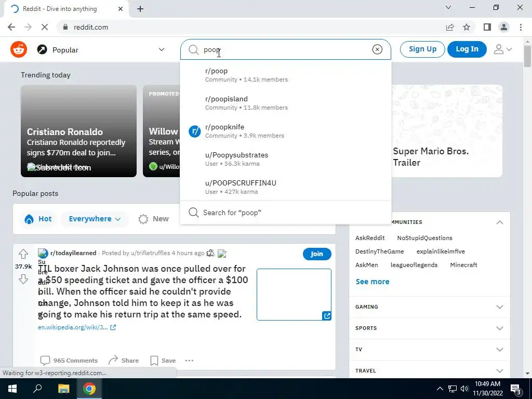The image size is (532, 399).
Task: Click the Popular arrow icon
Action: 42,50
